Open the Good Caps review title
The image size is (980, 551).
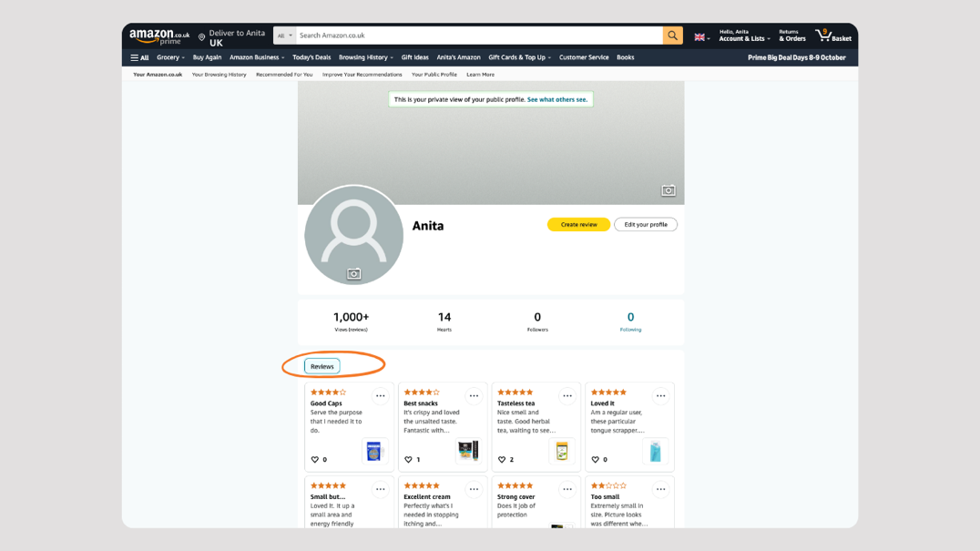[326, 403]
